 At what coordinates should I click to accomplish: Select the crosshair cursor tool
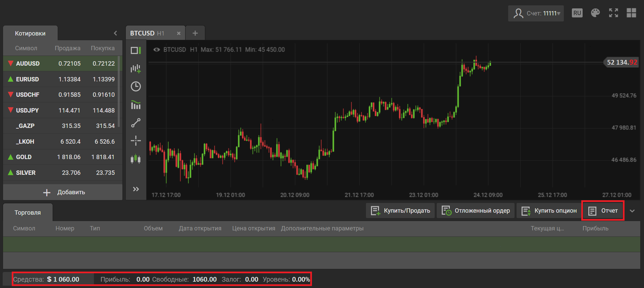pos(136,141)
